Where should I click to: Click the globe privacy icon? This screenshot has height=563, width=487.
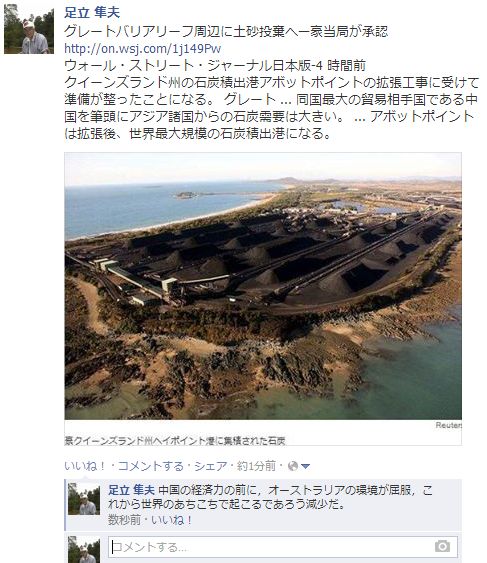293,466
